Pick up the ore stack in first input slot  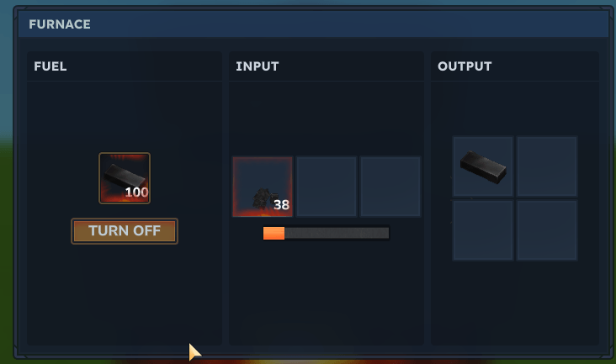[x=263, y=187]
